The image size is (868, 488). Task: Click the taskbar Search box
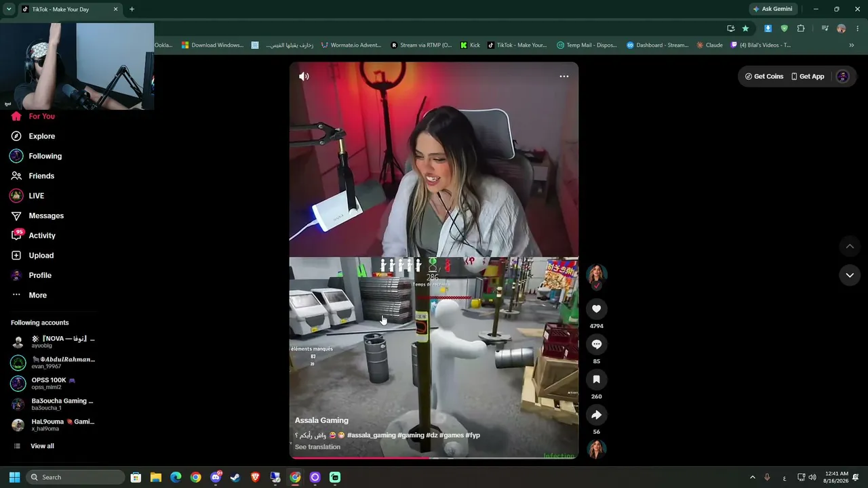coord(75,477)
